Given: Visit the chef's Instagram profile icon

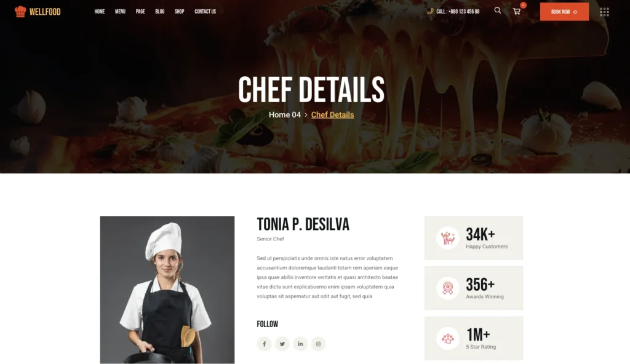Looking at the screenshot, I should [x=318, y=344].
